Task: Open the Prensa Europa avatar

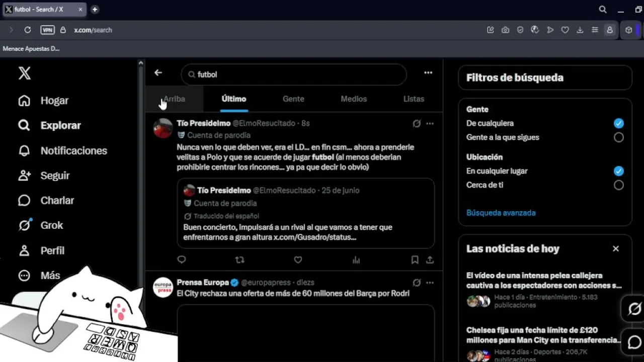Action: coord(163,288)
